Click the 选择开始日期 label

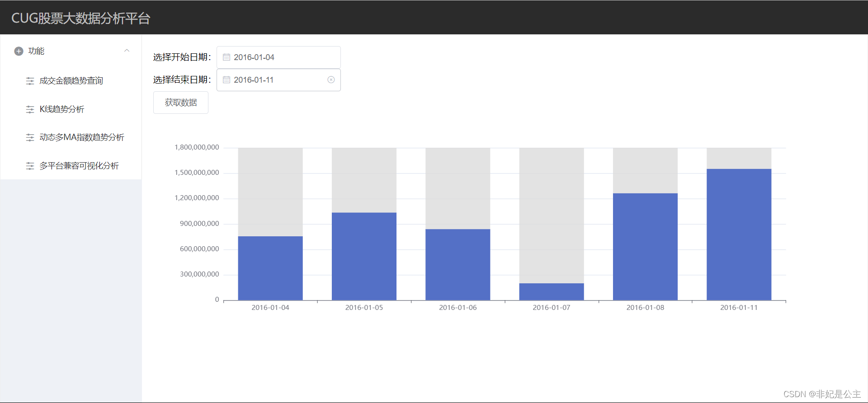click(x=182, y=57)
